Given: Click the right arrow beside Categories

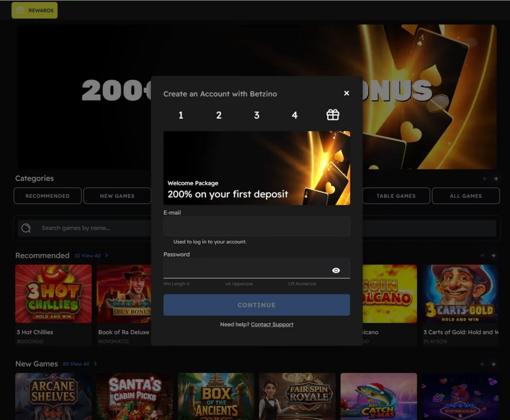Looking at the screenshot, I should click(x=497, y=178).
